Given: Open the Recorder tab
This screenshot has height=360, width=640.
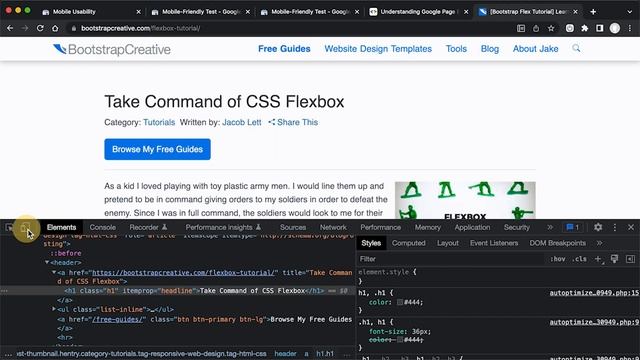Looking at the screenshot, I should 148,227.
